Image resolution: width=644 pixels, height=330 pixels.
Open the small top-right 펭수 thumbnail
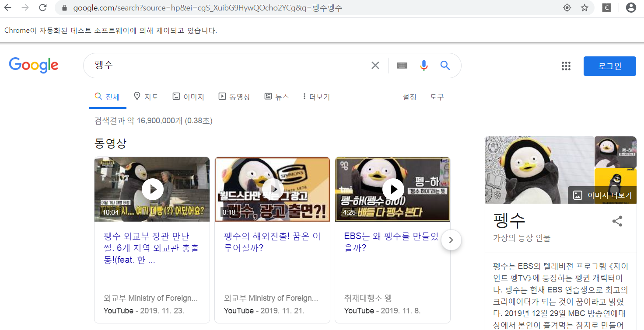[x=616, y=152]
